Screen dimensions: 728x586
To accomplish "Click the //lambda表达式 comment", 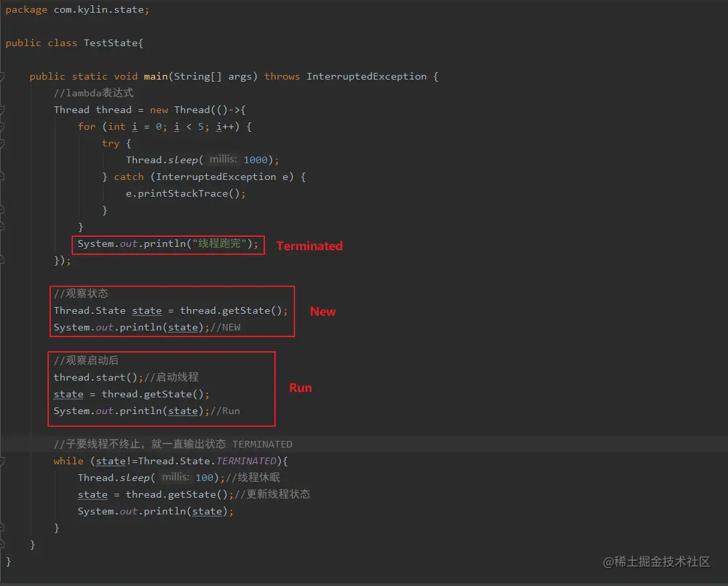I will pyautogui.click(x=93, y=93).
